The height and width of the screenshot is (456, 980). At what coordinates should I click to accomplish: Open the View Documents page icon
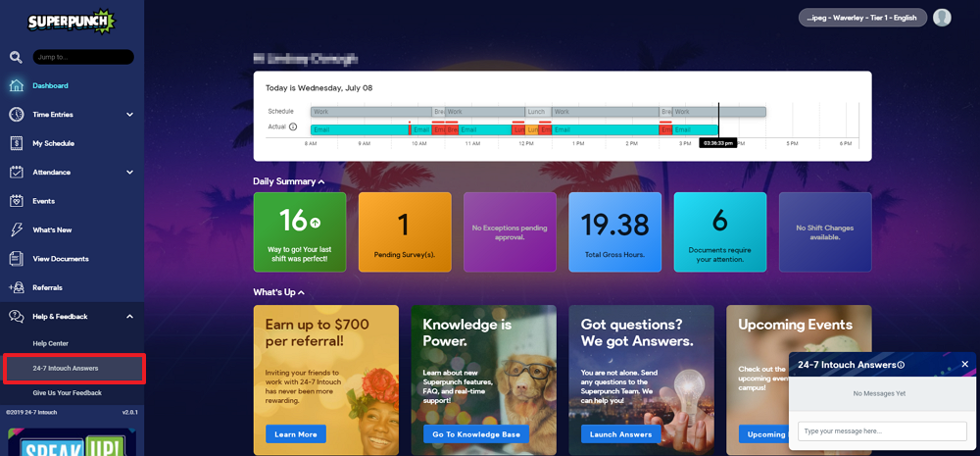point(17,258)
